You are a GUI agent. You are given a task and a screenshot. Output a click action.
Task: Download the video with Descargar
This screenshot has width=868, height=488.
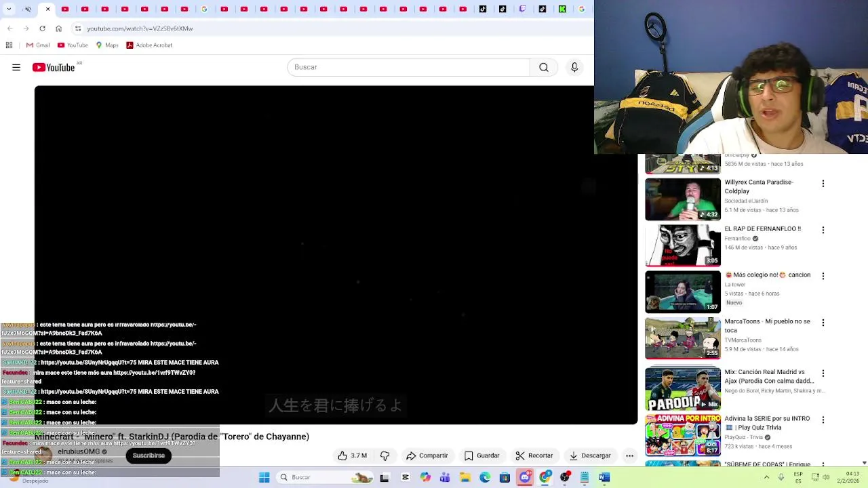click(590, 455)
